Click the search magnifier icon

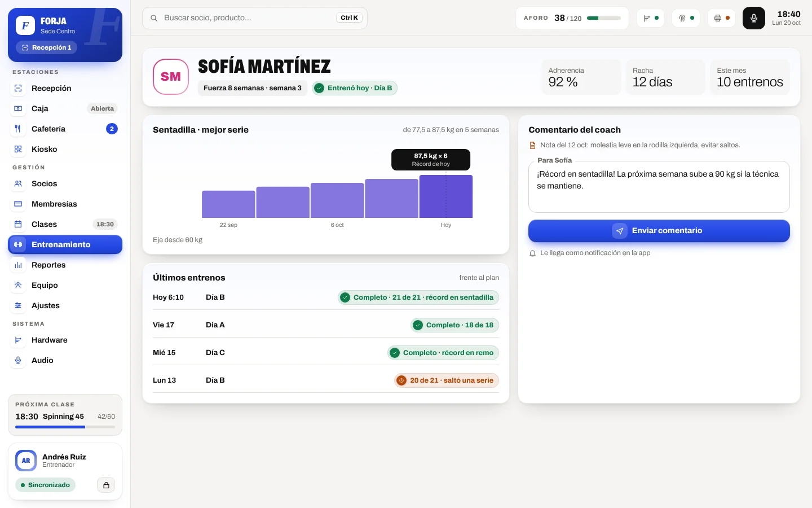pos(154,18)
